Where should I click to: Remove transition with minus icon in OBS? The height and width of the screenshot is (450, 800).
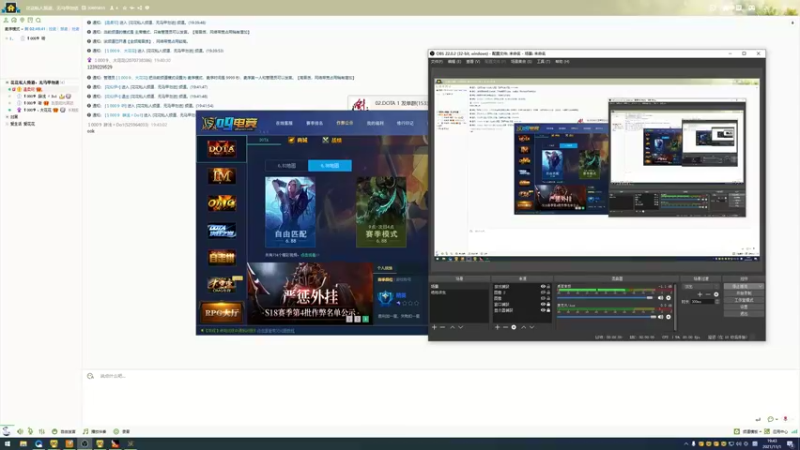pyautogui.click(x=708, y=294)
